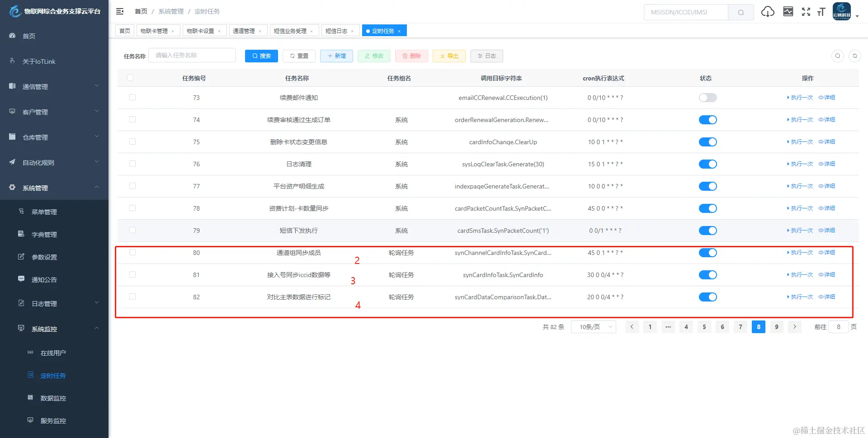Collapse the sidebar with the hamburger icon
This screenshot has height=438, width=868.
click(x=120, y=11)
